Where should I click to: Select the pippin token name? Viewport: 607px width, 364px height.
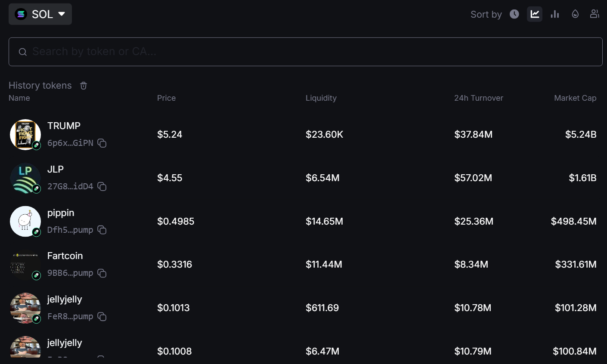[61, 213]
